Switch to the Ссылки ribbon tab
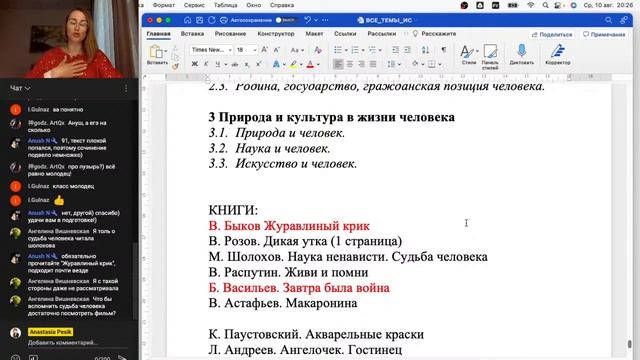 pyautogui.click(x=345, y=34)
